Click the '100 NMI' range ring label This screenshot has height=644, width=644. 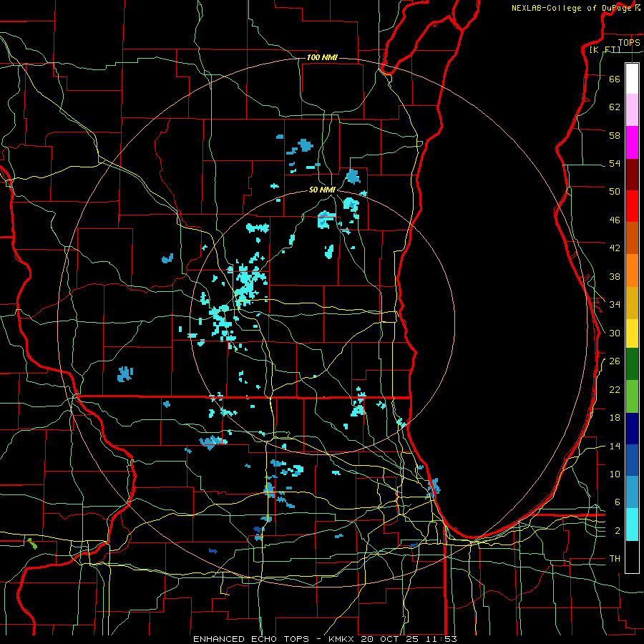pyautogui.click(x=322, y=57)
